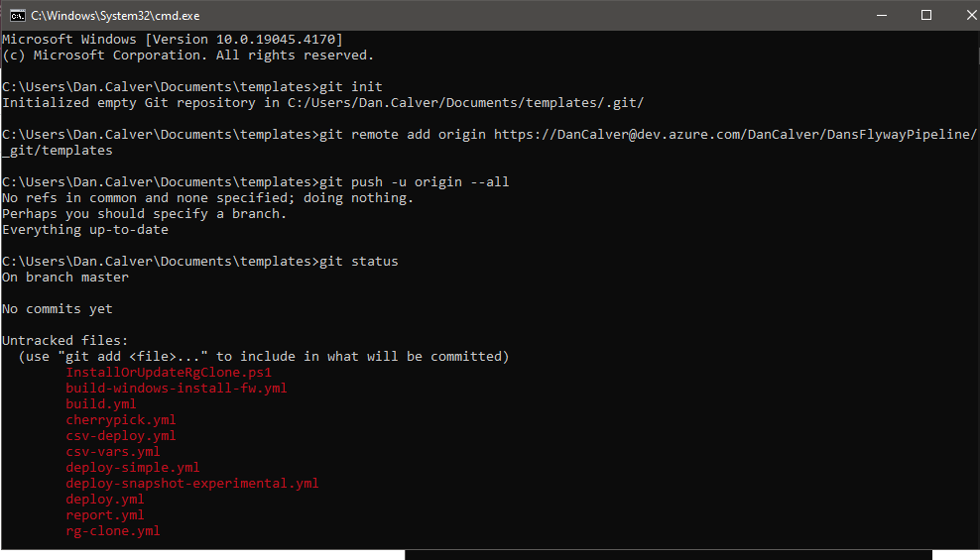
Task: Click the 'git push -u origin --all' command
Action: pyautogui.click(x=415, y=182)
